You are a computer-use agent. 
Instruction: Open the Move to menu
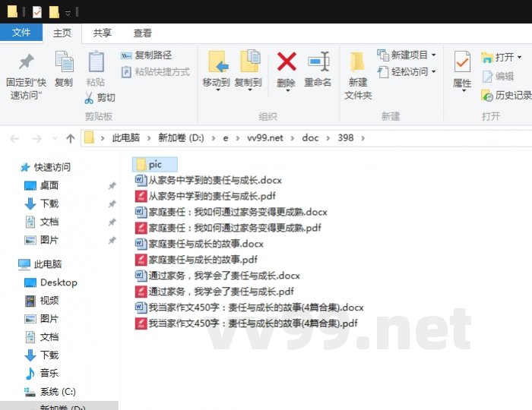[x=216, y=71]
